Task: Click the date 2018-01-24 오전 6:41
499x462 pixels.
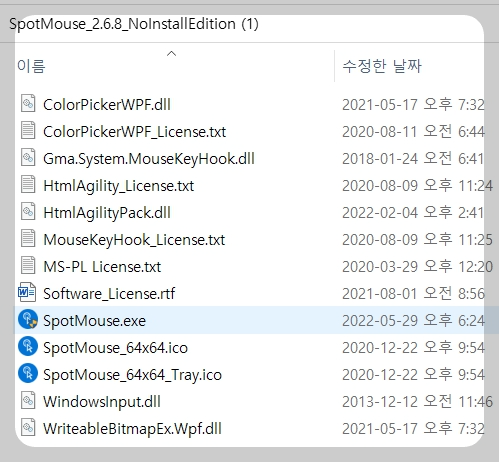Action: (x=413, y=158)
